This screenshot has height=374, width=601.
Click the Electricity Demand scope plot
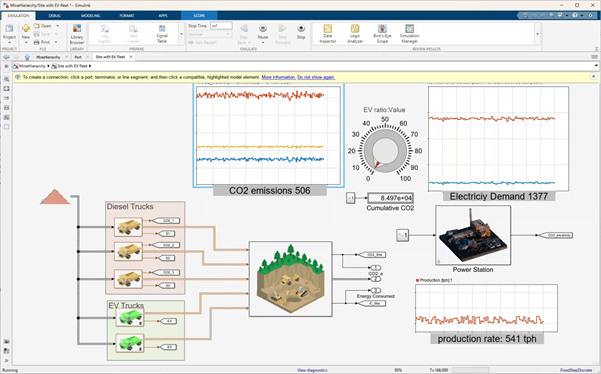pyautogui.click(x=498, y=138)
